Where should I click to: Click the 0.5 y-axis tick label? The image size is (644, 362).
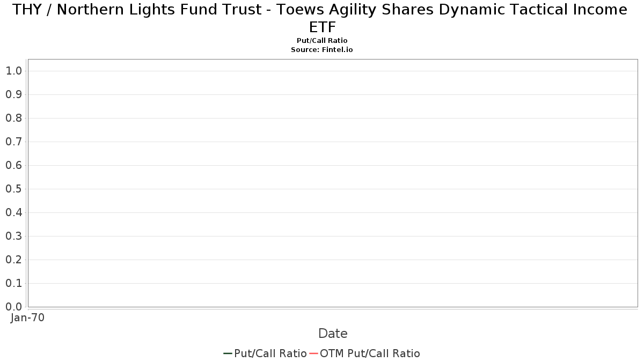pos(14,189)
